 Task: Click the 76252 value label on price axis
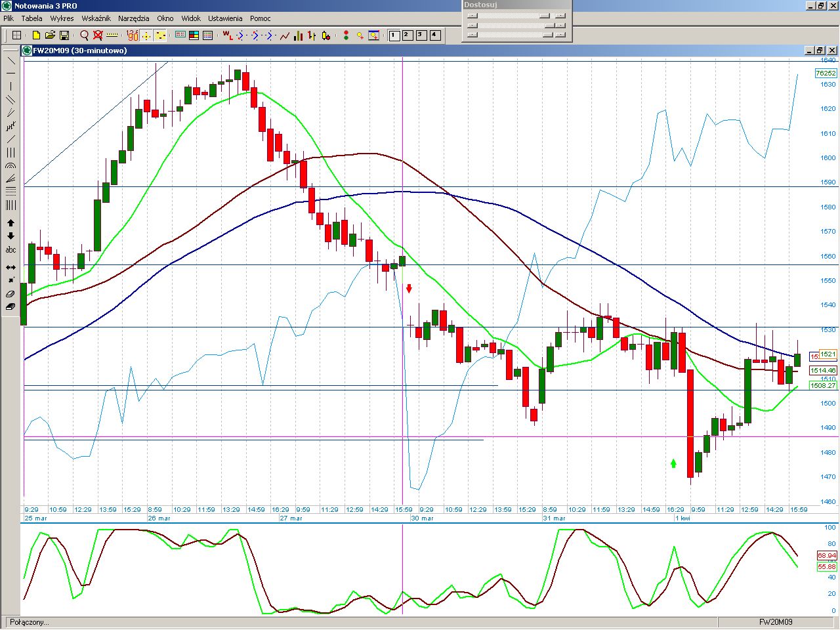[826, 73]
